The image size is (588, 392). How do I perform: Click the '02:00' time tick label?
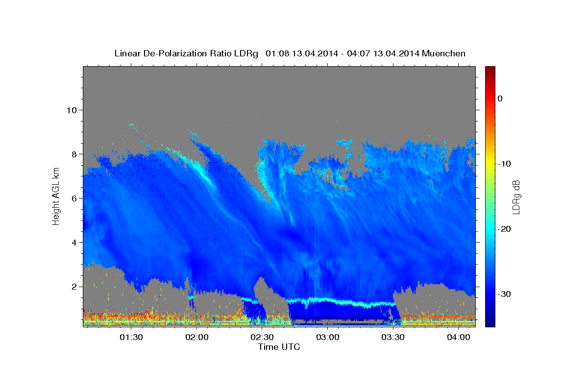197,337
